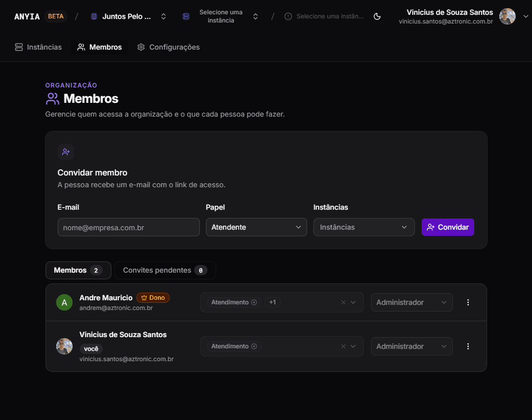This screenshot has height=420, width=532.
Task: Click the ORGANIZAÇÃO label
Action: click(71, 85)
